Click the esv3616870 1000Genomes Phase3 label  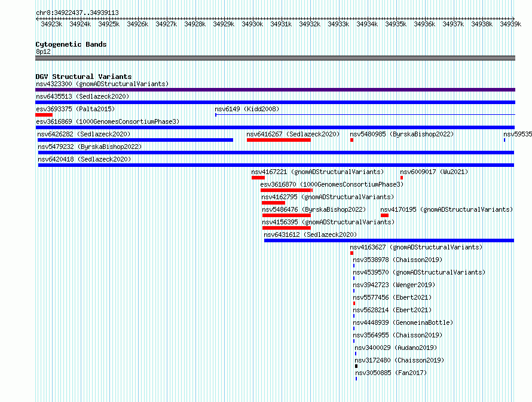pos(332,184)
